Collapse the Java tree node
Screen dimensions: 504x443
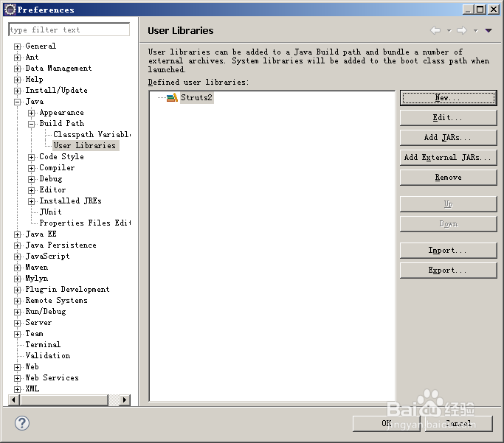pos(18,102)
